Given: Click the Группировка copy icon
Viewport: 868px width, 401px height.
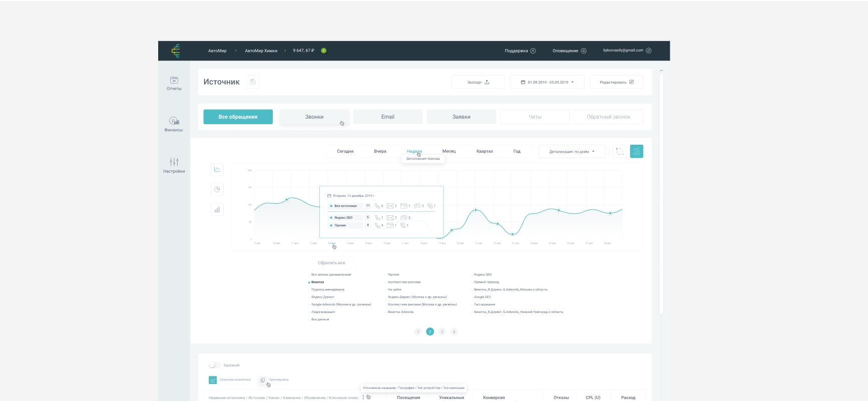Looking at the screenshot, I should pyautogui.click(x=262, y=380).
